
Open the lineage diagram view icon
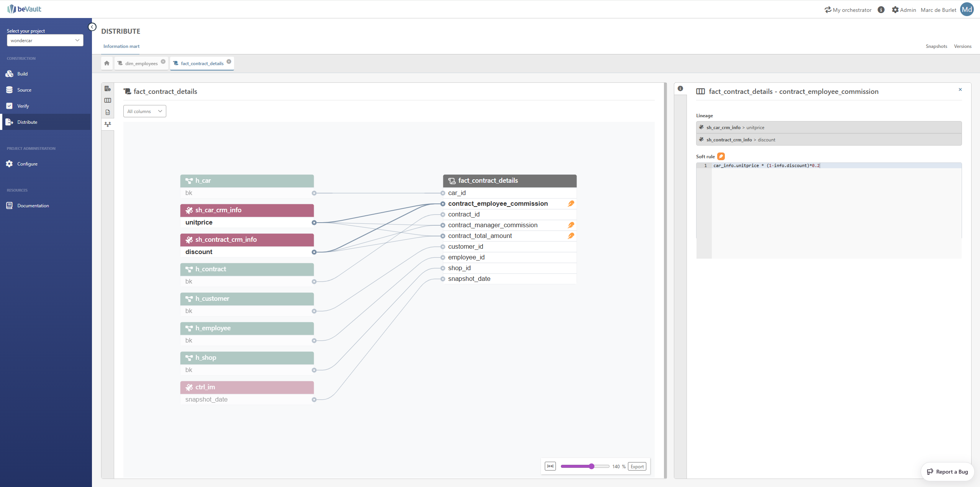click(108, 124)
